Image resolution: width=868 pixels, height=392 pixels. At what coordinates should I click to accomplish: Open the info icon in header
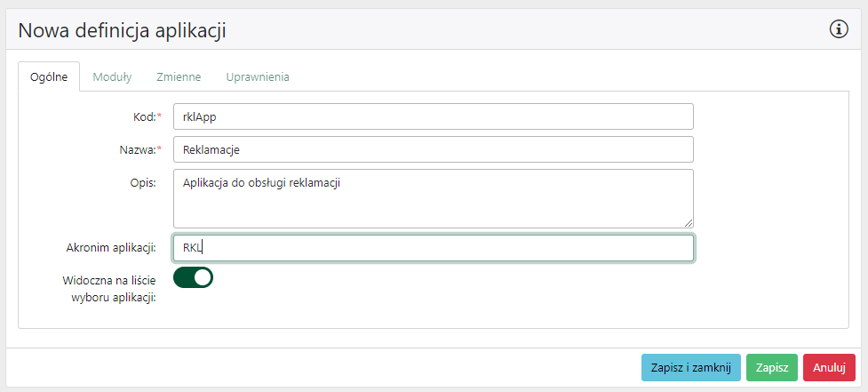coord(839,30)
